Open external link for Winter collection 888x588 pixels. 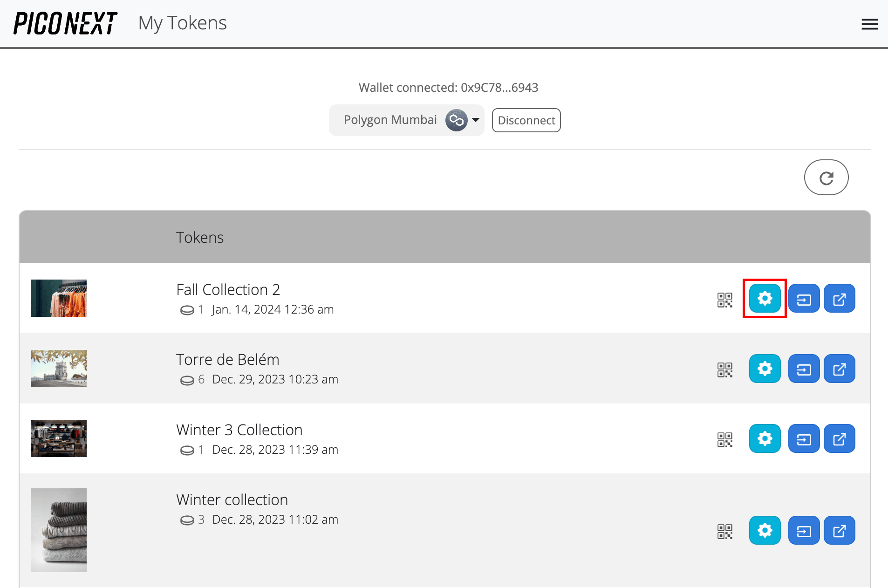click(839, 530)
